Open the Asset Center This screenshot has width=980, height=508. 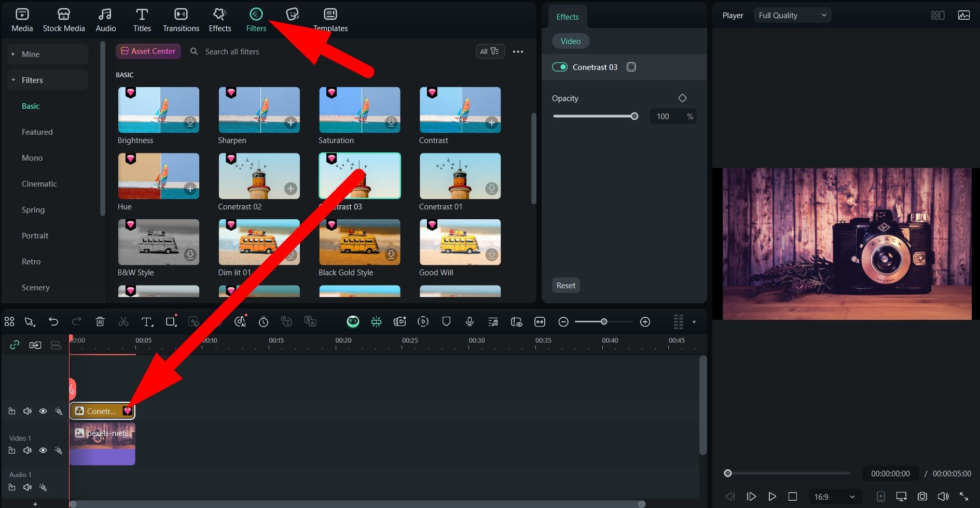coord(148,51)
